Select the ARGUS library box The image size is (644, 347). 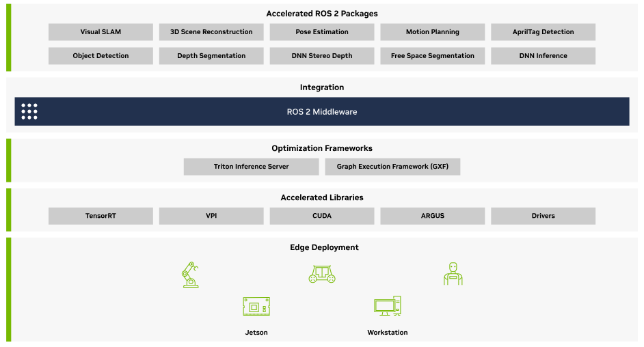tap(433, 216)
